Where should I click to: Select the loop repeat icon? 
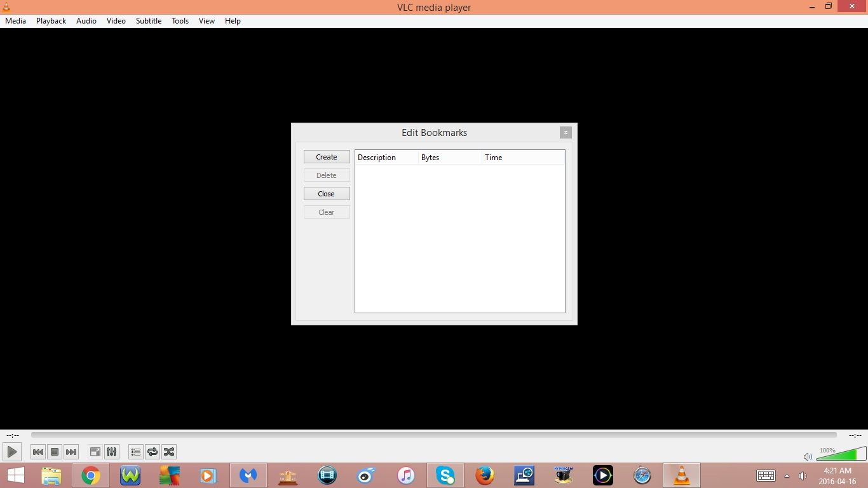[x=153, y=452]
